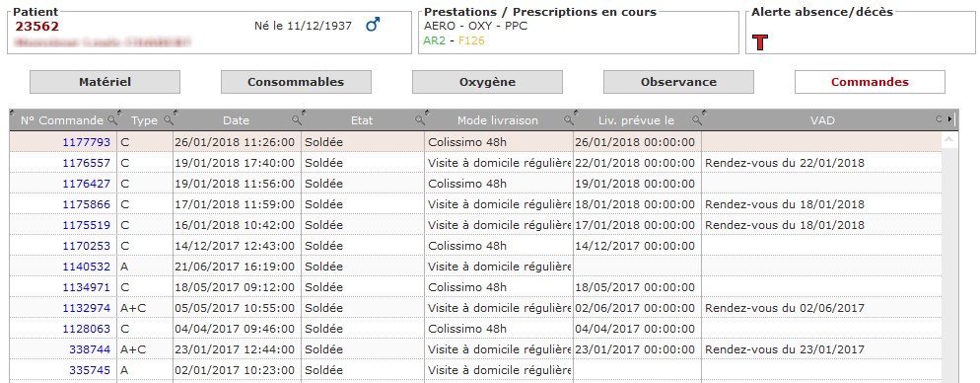Click the table scrollbar up arrow

pyautogui.click(x=948, y=139)
